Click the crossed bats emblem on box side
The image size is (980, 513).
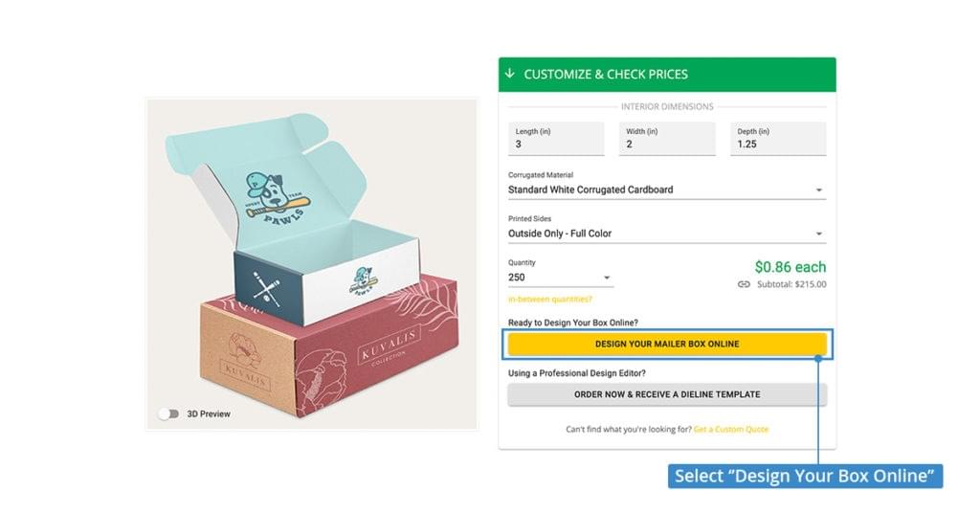(x=266, y=286)
